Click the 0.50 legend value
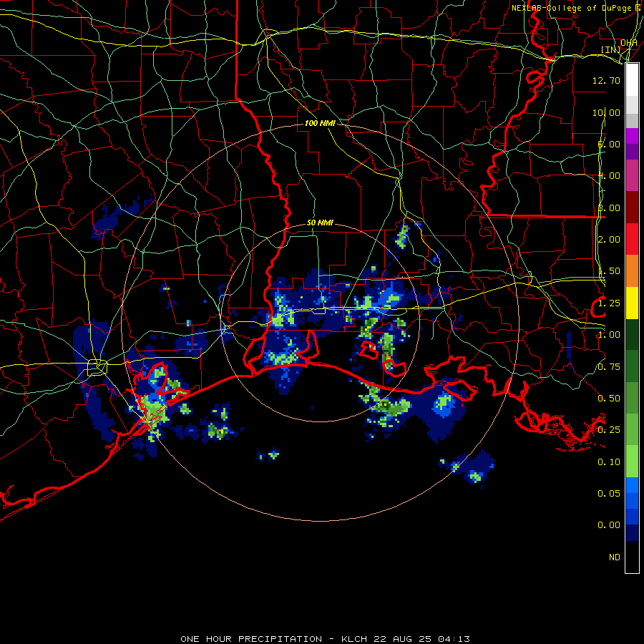The image size is (644, 644). [609, 399]
